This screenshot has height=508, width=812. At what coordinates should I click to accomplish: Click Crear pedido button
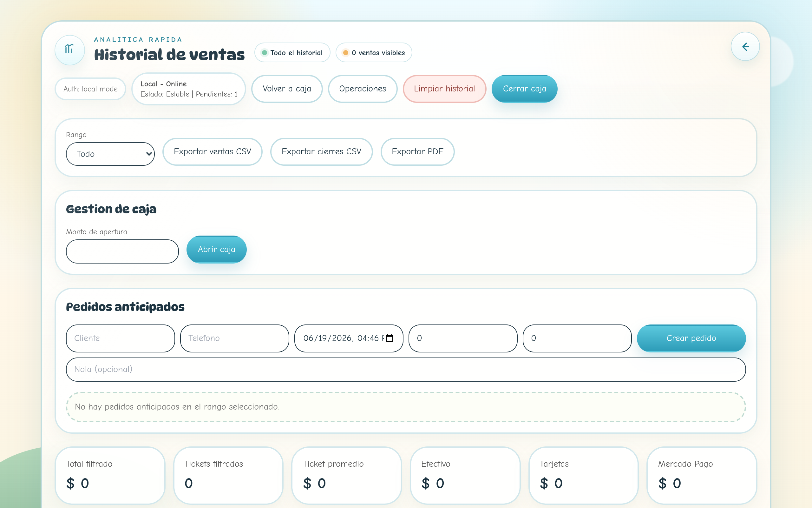tap(691, 338)
